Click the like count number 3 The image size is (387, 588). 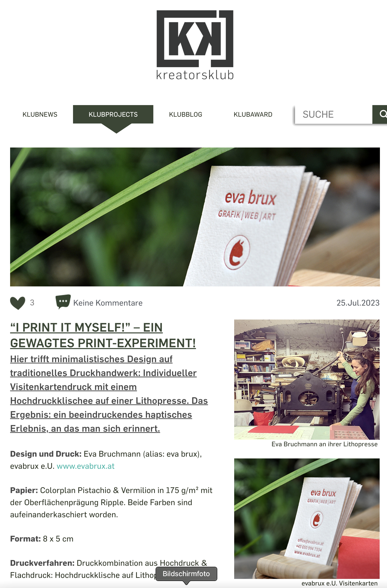pos(32,303)
